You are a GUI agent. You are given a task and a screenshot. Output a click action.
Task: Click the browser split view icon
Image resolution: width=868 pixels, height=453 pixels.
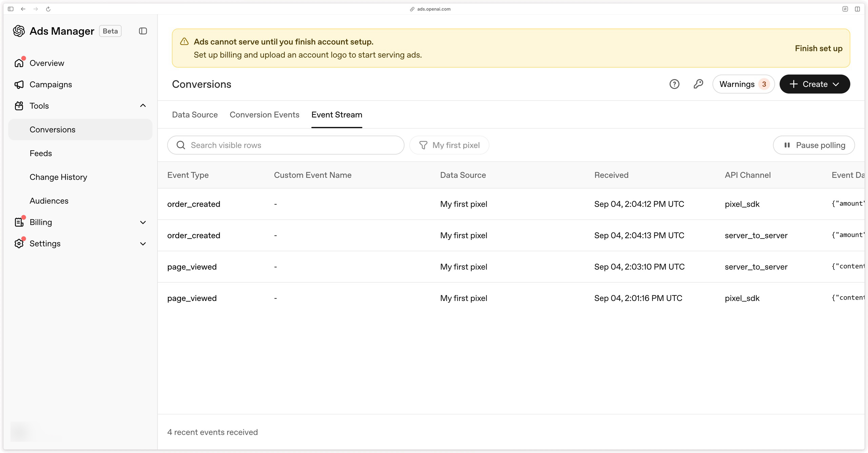click(857, 9)
